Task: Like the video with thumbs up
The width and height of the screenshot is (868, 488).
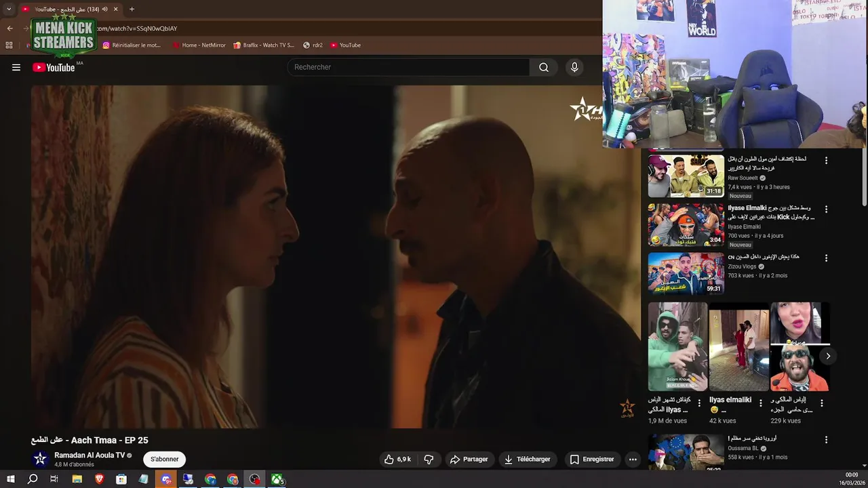Action: [397, 459]
